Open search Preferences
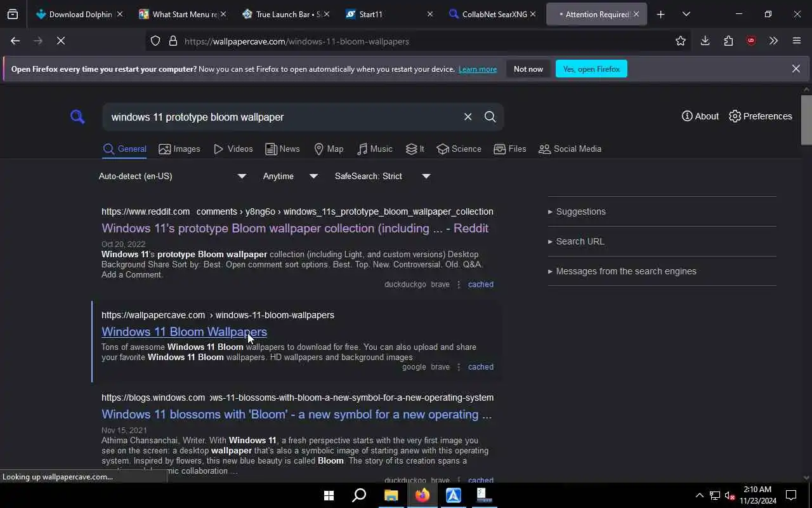Screen dimensions: 812x508 760,116
